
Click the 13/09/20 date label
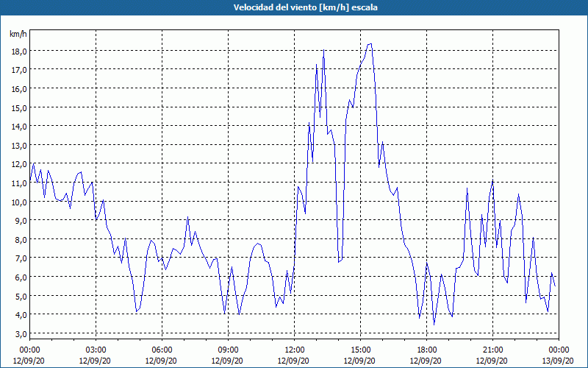[558, 361]
